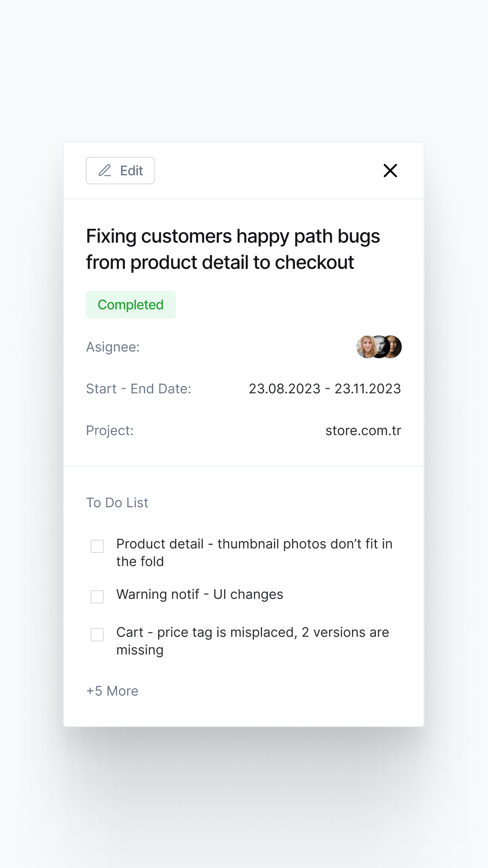Click the Asignee field label
Viewport: 488px width, 868px height.
[113, 347]
